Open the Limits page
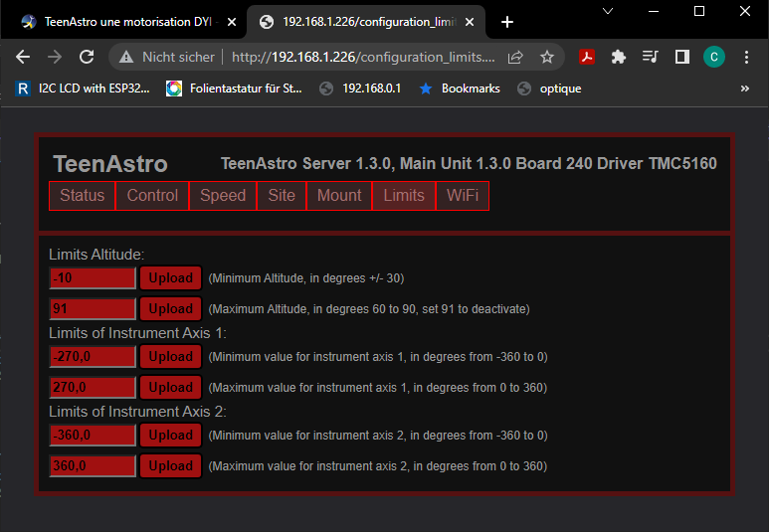The image size is (769, 532). point(404,196)
